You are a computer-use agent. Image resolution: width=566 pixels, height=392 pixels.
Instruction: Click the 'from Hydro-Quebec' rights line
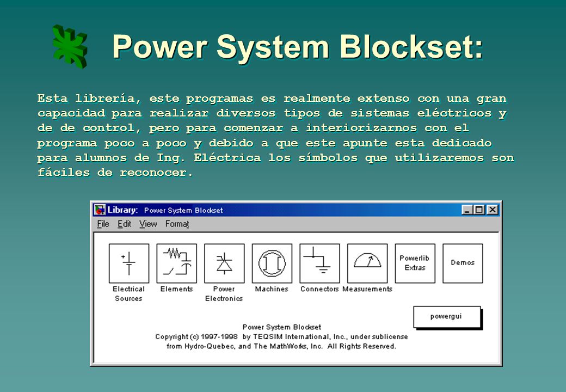point(281,346)
